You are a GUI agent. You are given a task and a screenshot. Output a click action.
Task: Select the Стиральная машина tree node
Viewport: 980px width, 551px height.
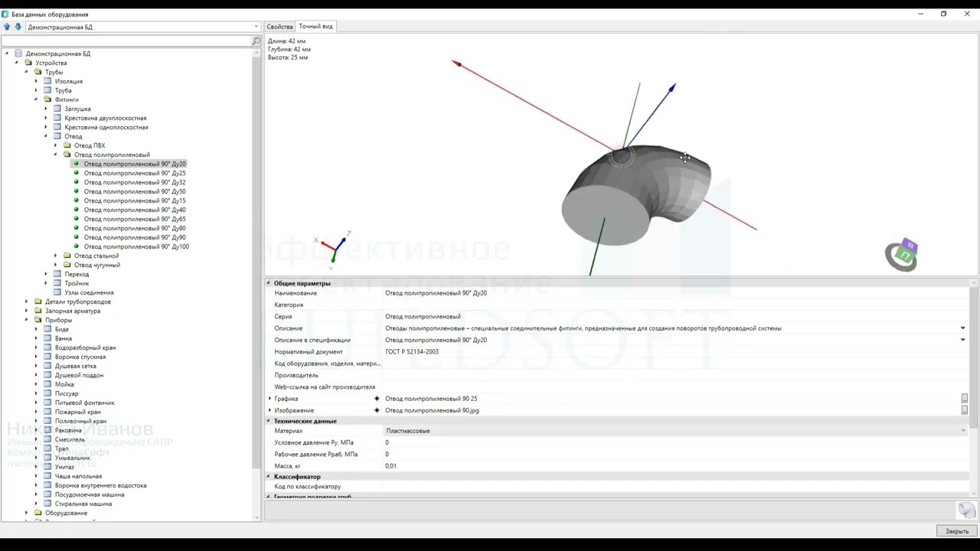(83, 504)
